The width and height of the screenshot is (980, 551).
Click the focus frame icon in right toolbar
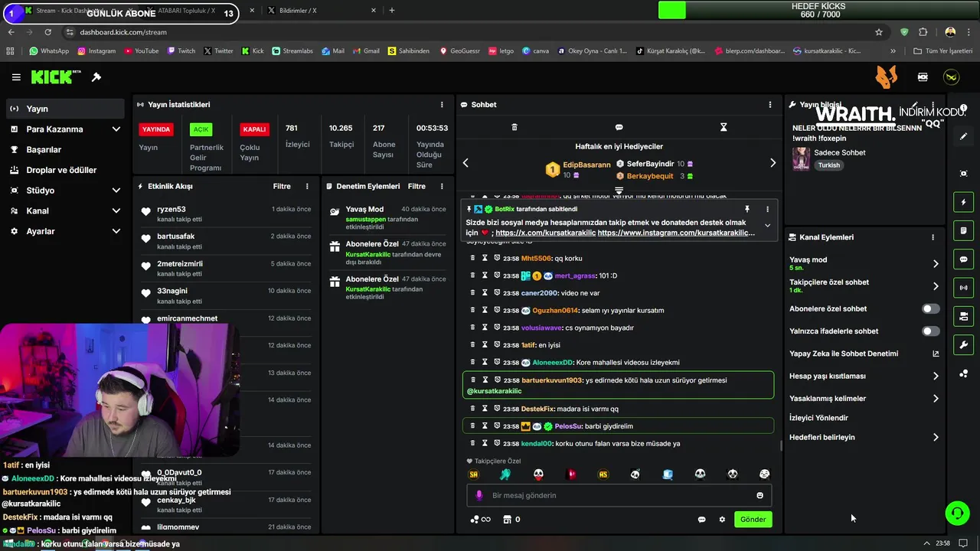963,174
